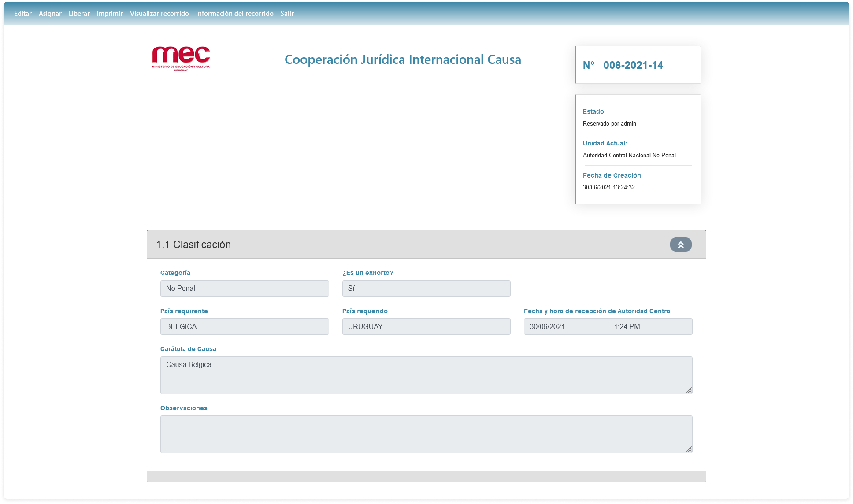Click Imprimir to print the form
This screenshot has height=504, width=853.
[110, 14]
